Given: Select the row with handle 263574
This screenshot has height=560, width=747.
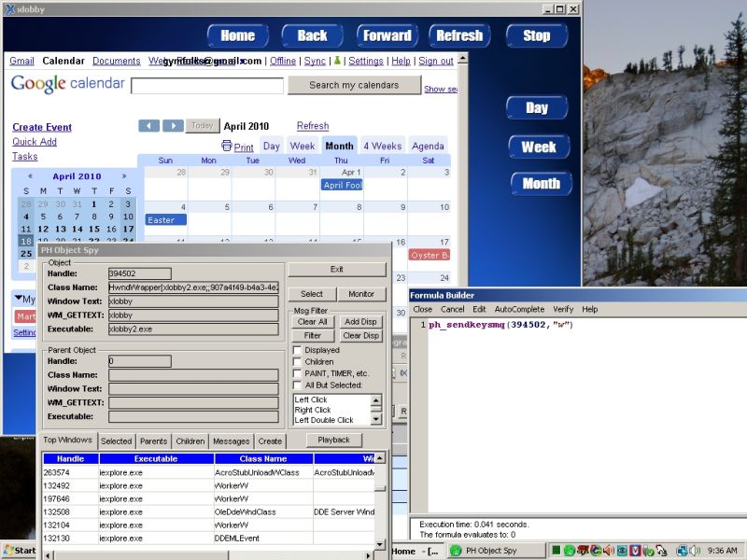Looking at the screenshot, I should [208, 472].
